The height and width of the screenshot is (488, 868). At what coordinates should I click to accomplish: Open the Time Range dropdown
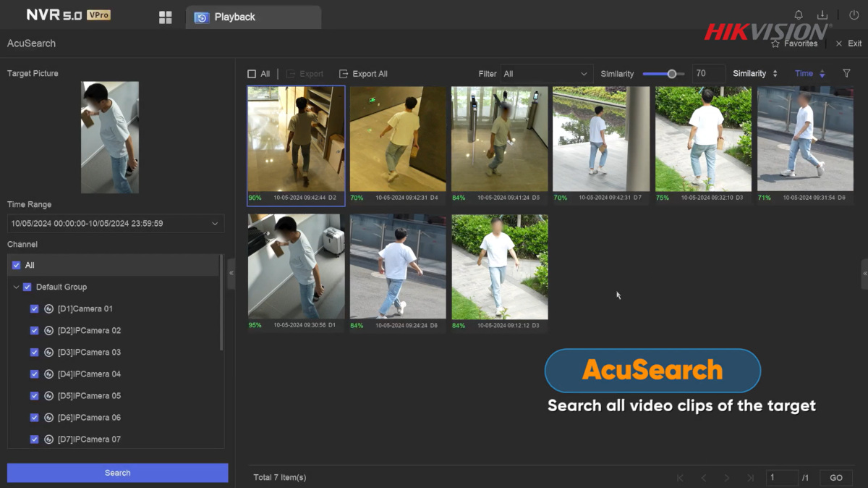click(115, 224)
